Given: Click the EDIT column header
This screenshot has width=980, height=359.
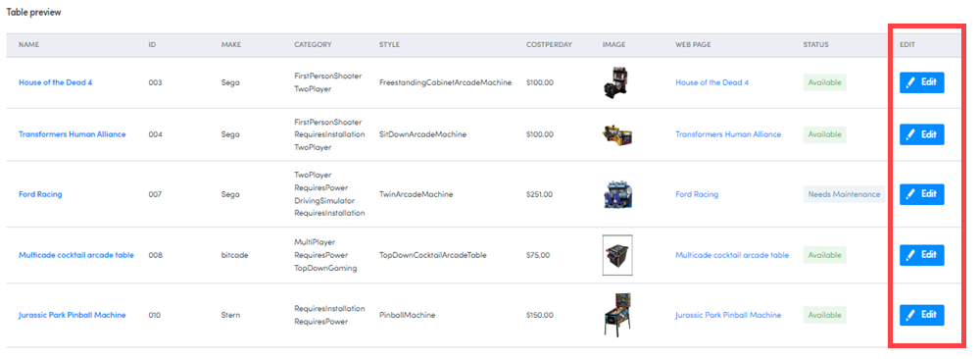Looking at the screenshot, I should point(906,45).
